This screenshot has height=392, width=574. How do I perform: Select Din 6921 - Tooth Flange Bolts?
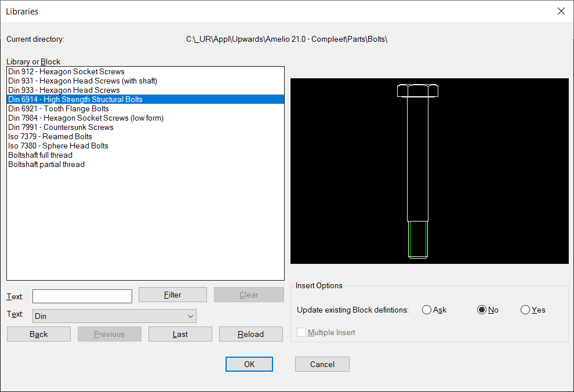pyautogui.click(x=146, y=108)
